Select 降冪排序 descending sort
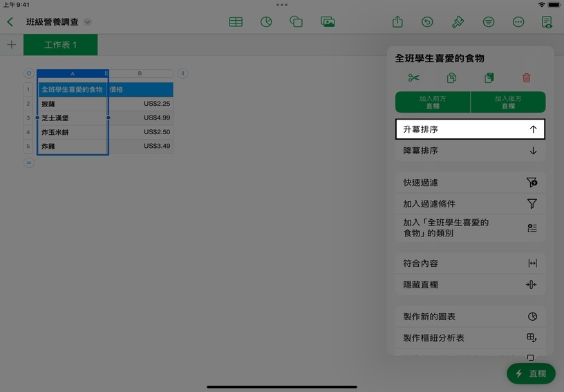This screenshot has width=564, height=392. [x=470, y=151]
